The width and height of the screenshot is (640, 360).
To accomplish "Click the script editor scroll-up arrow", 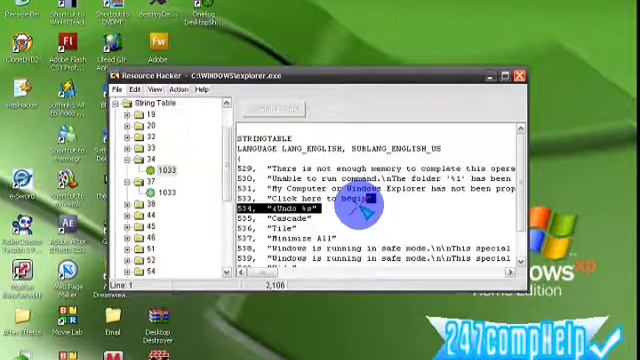I will 521,129.
